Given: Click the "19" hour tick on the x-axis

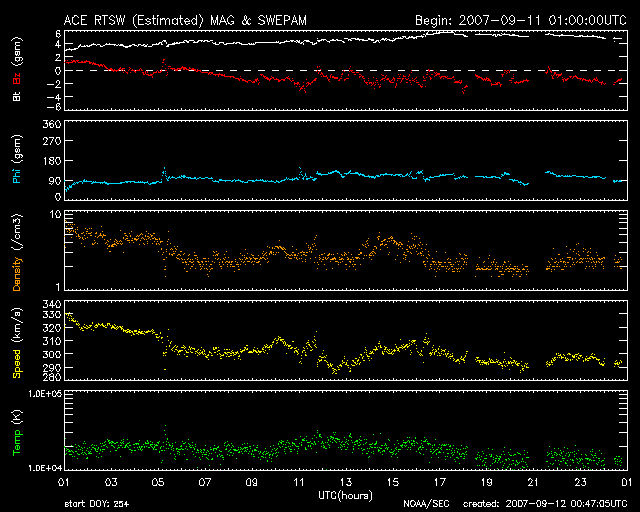Looking at the screenshot, I should 487,482.
